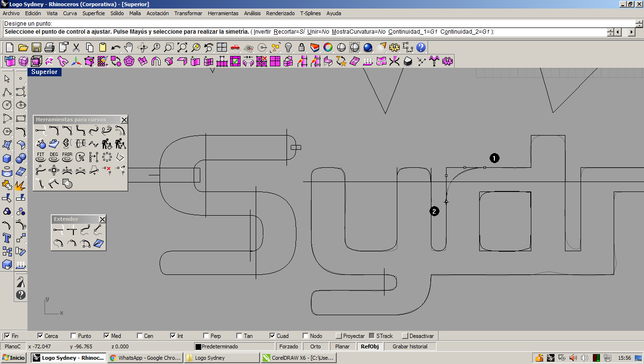Click the Join puzzle-piece icon
The height and width of the screenshot is (364, 644).
[7, 185]
